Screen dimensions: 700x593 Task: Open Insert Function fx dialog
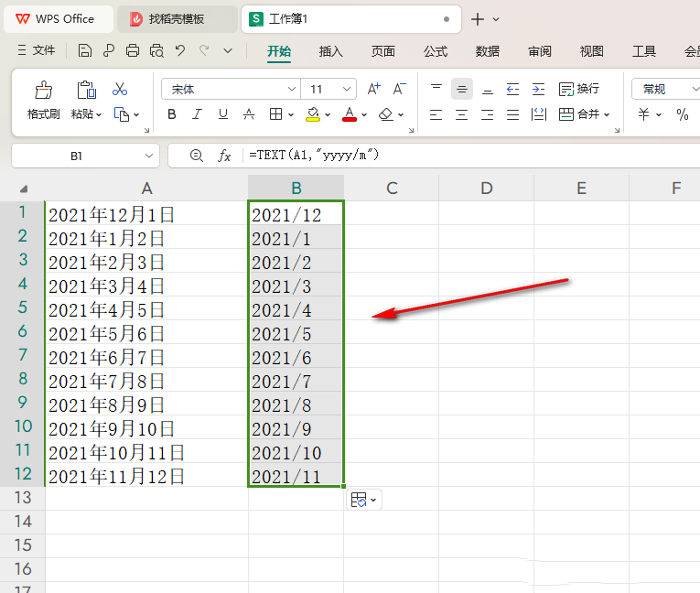224,156
